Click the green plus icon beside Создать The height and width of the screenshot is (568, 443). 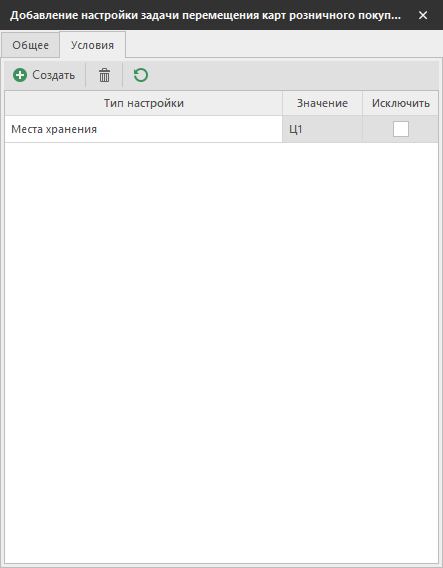point(20,75)
